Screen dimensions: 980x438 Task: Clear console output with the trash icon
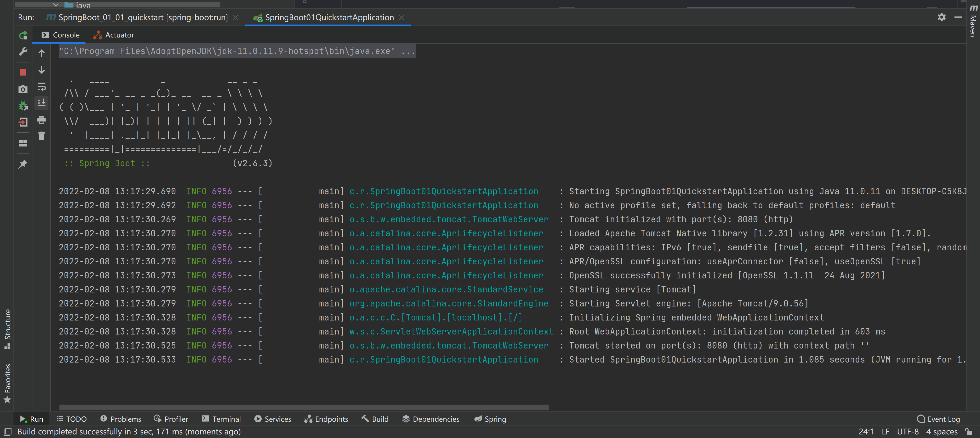(42, 136)
